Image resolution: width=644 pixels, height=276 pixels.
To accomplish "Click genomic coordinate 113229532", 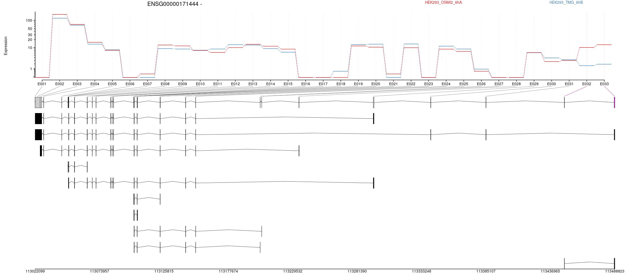I will click(293, 271).
